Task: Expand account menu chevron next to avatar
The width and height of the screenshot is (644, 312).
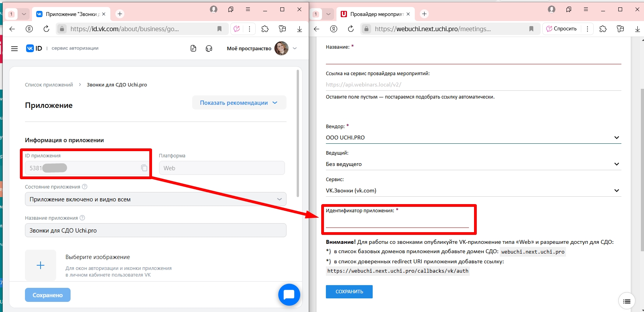Action: (295, 48)
